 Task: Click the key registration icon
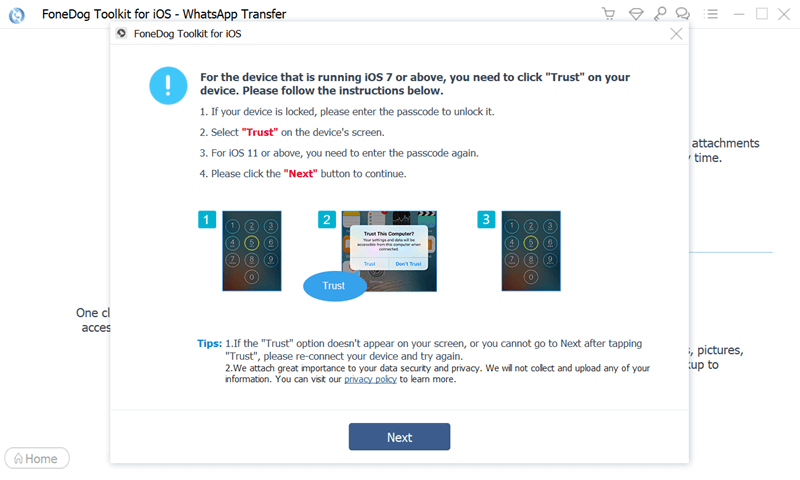click(660, 14)
